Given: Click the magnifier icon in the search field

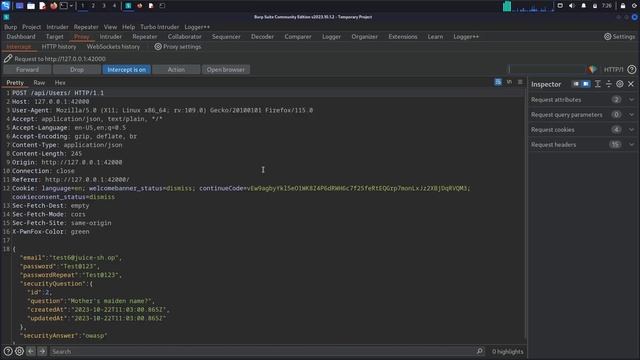Looking at the screenshot, I should [x=480, y=351].
